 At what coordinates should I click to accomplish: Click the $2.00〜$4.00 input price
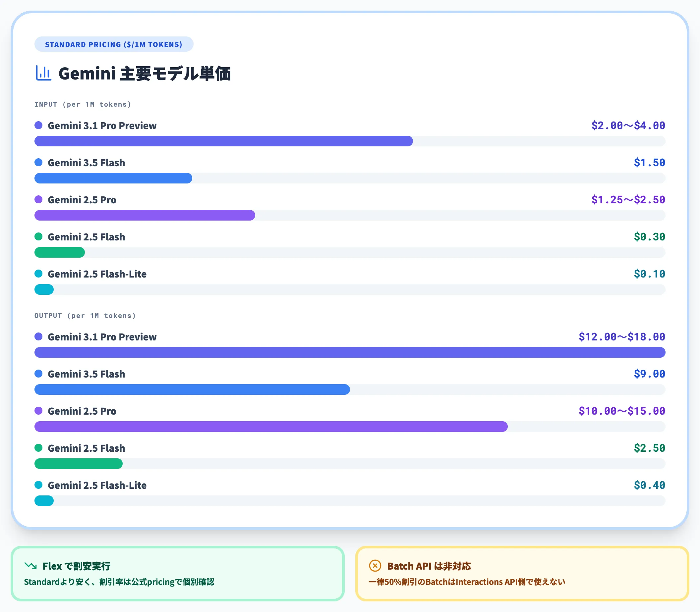point(628,126)
